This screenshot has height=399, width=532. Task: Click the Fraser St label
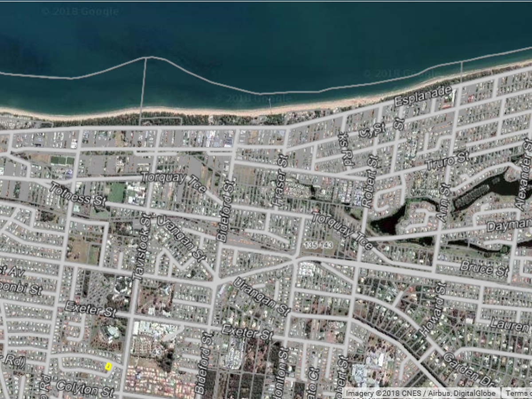tap(279, 180)
